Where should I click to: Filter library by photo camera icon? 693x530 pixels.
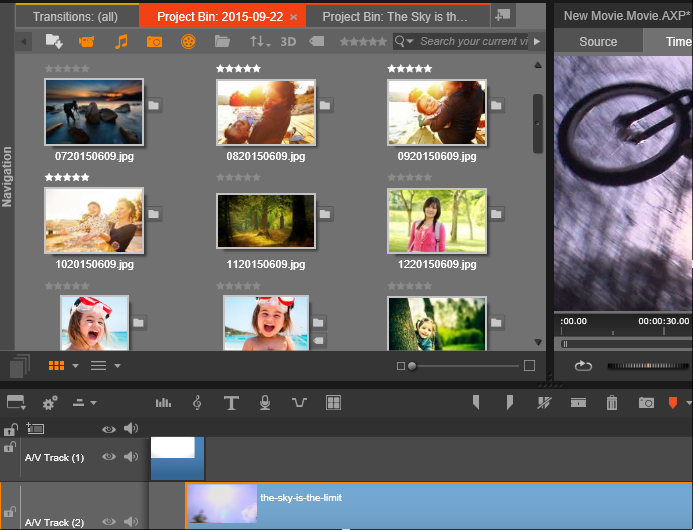pos(154,42)
